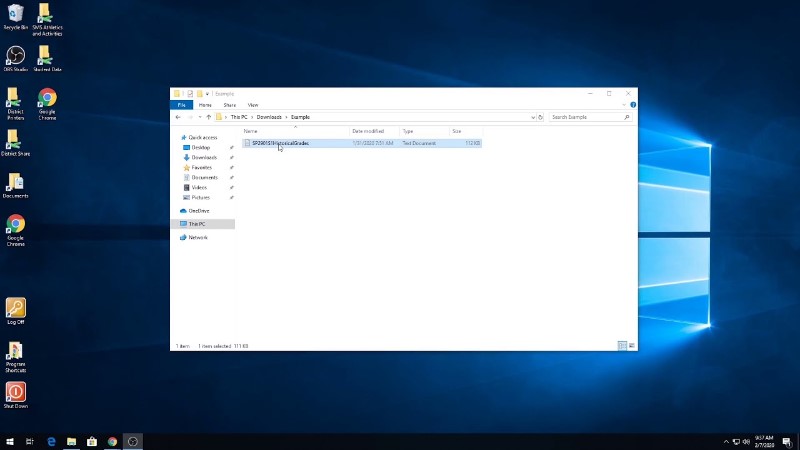Switch to large icons view in status bar
The image size is (800, 450).
click(x=630, y=346)
